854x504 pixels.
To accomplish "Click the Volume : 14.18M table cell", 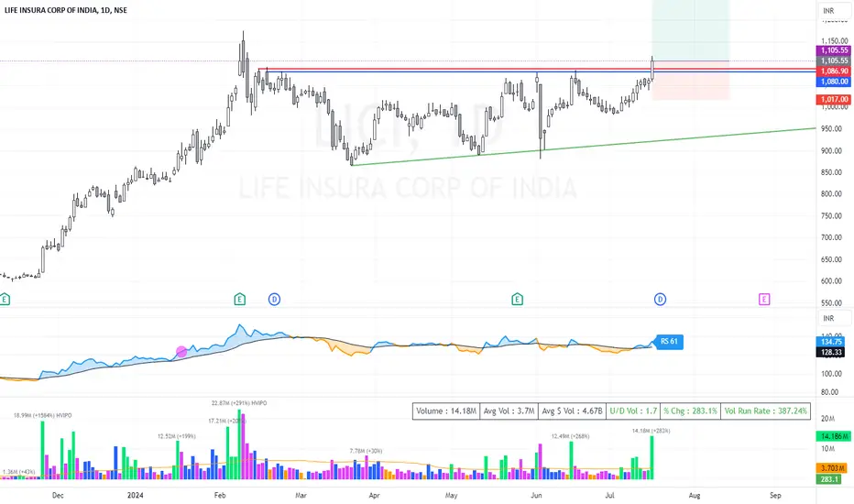I will (x=446, y=411).
